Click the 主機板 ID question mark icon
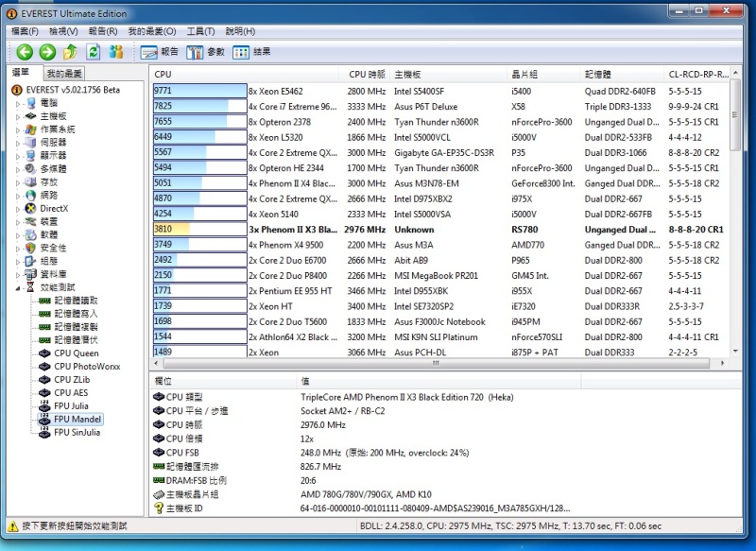The width and height of the screenshot is (756, 551). (159, 508)
